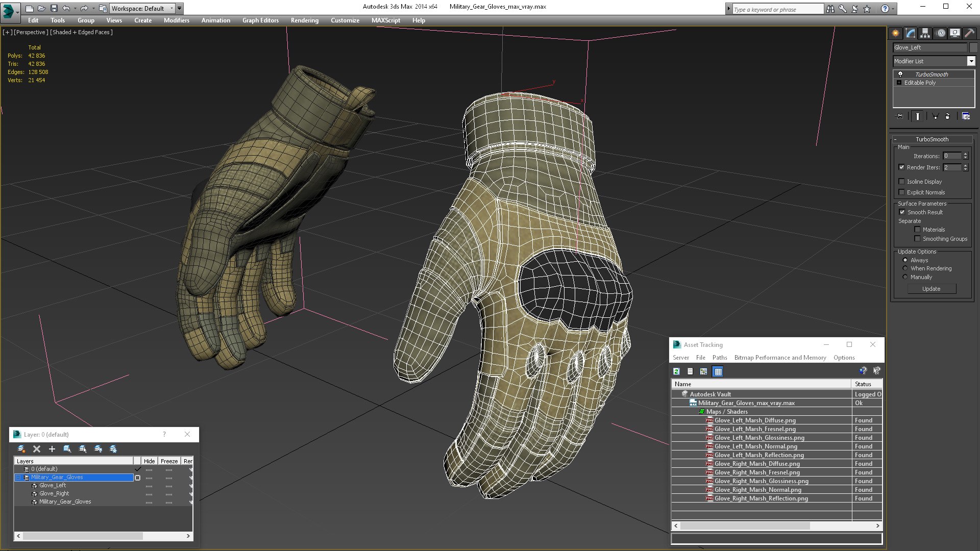The height and width of the screenshot is (551, 980).
Task: Open the Create command panel tab
Action: pyautogui.click(x=896, y=33)
